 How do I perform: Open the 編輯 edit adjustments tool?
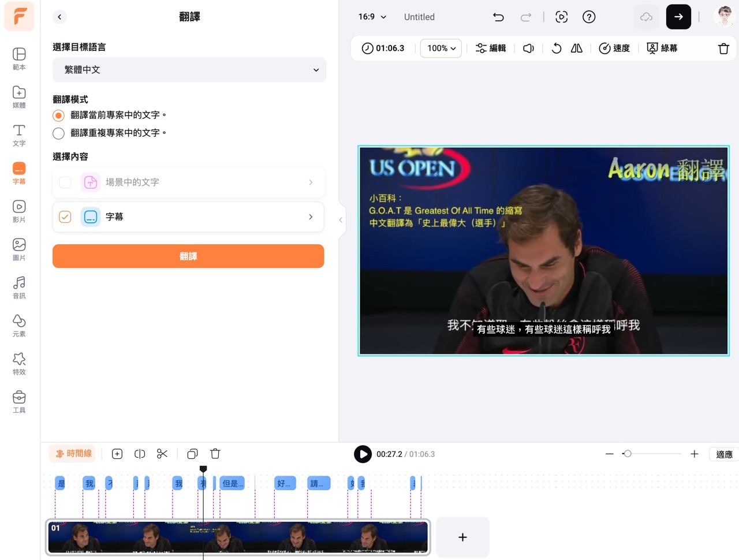(x=491, y=48)
